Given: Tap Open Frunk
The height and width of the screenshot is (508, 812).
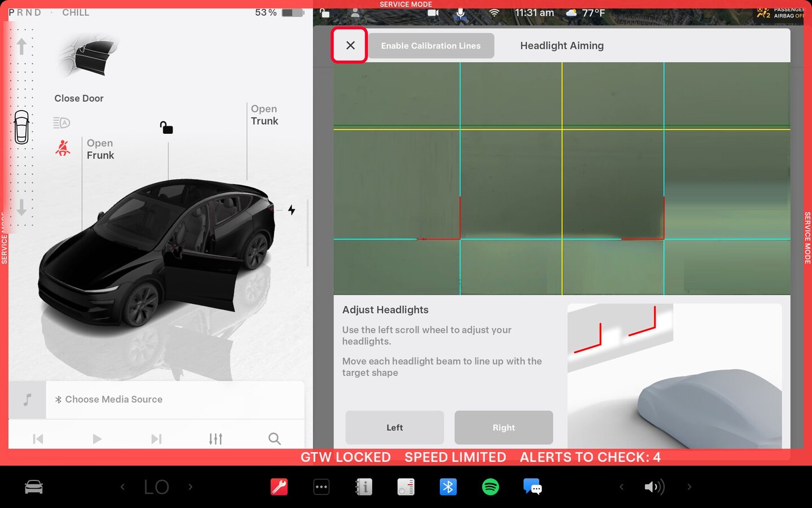Looking at the screenshot, I should click(x=100, y=150).
